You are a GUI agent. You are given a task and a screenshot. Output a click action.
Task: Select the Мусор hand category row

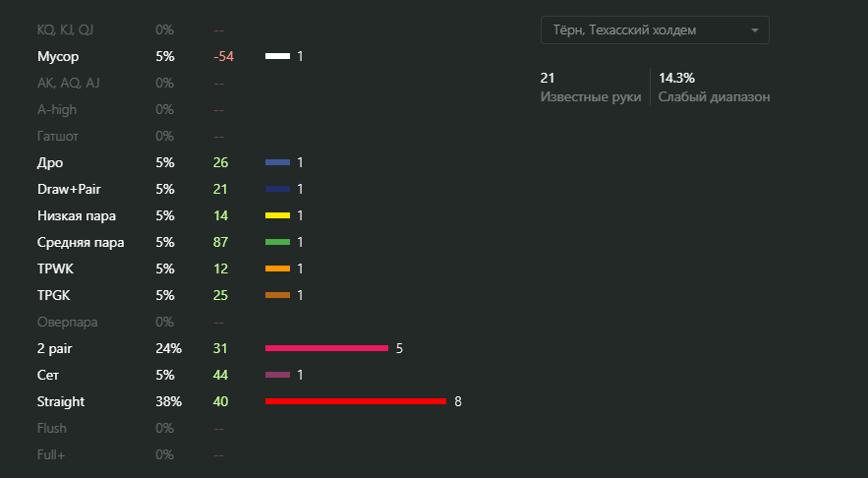pyautogui.click(x=58, y=57)
